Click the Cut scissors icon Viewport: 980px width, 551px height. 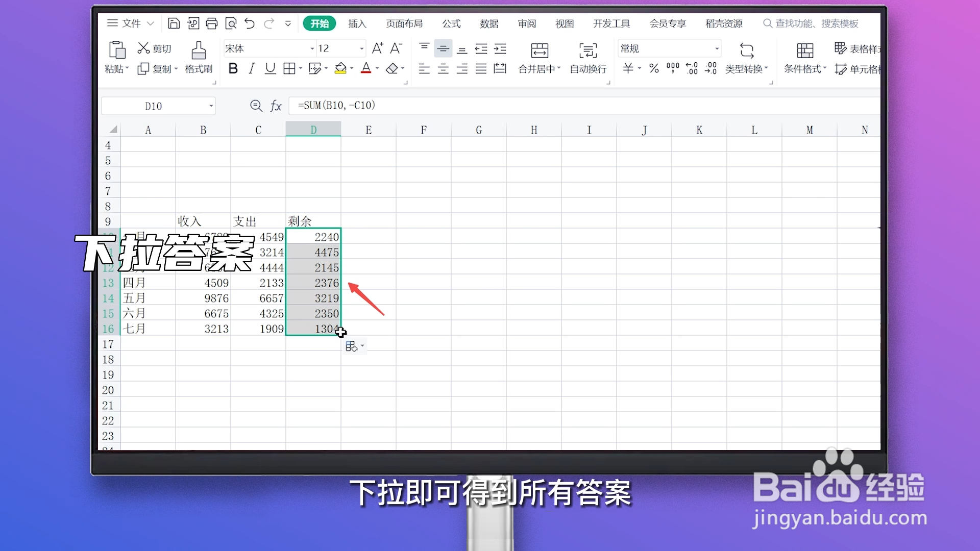(143, 48)
